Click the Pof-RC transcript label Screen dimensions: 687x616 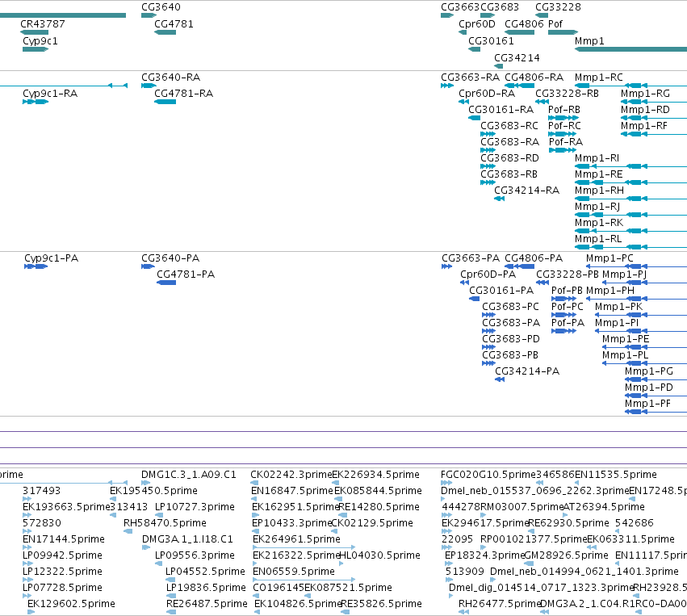[564, 126]
